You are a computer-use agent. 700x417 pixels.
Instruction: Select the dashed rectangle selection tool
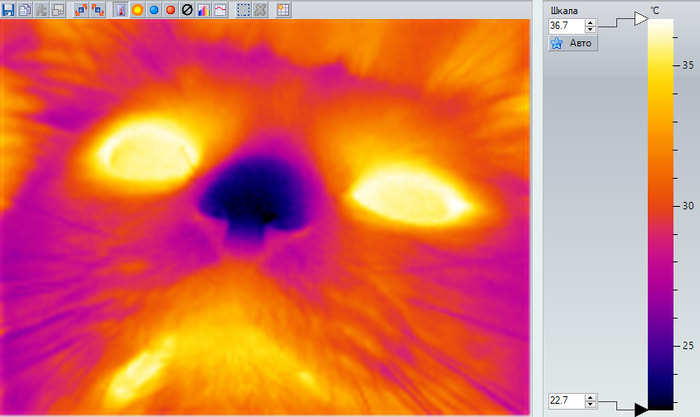click(243, 10)
